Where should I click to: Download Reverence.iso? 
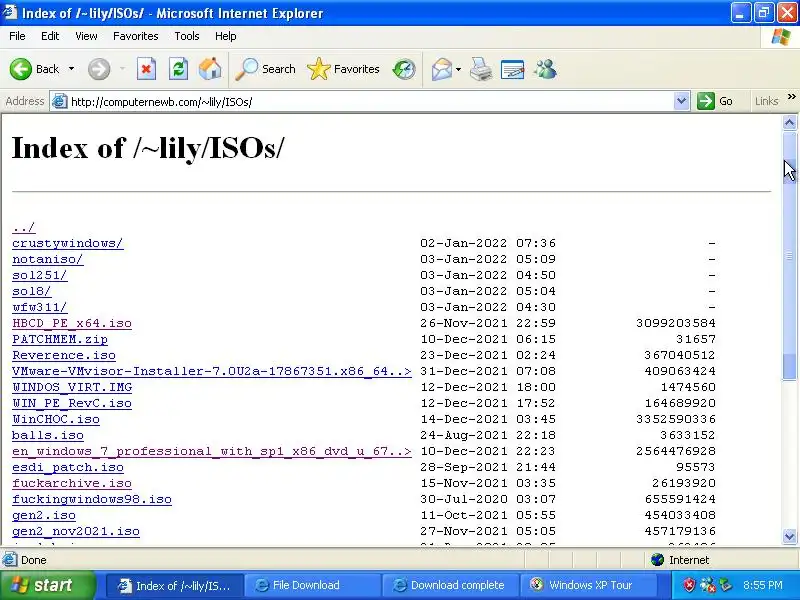tap(64, 355)
